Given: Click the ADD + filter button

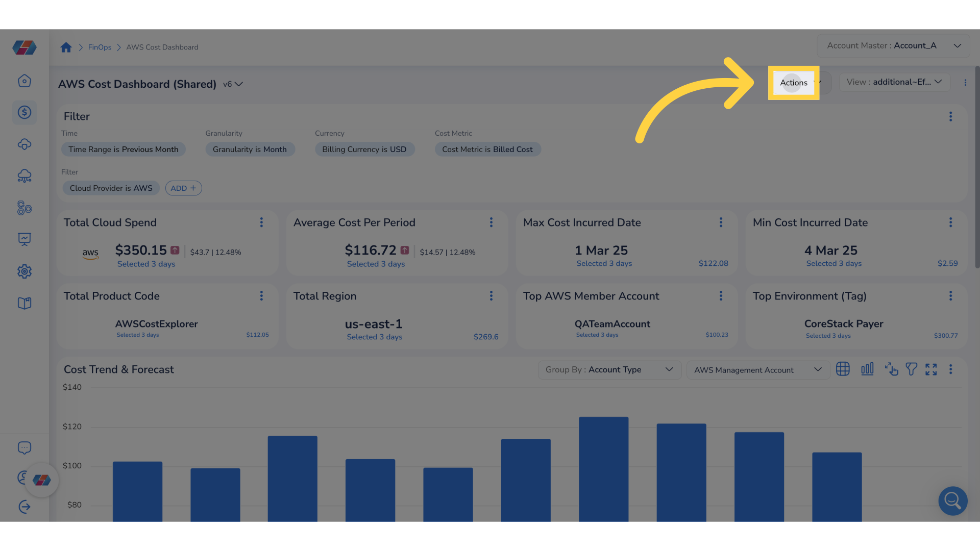Looking at the screenshot, I should (x=183, y=188).
